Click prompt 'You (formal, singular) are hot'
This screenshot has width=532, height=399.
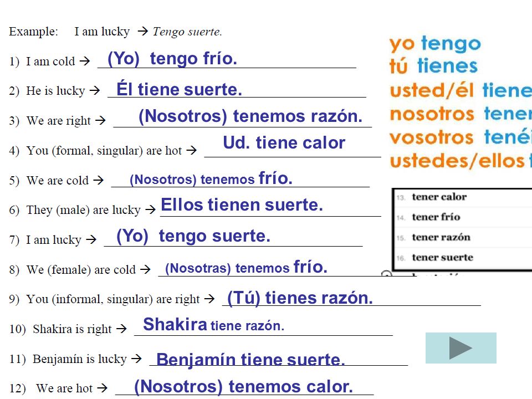[104, 150]
